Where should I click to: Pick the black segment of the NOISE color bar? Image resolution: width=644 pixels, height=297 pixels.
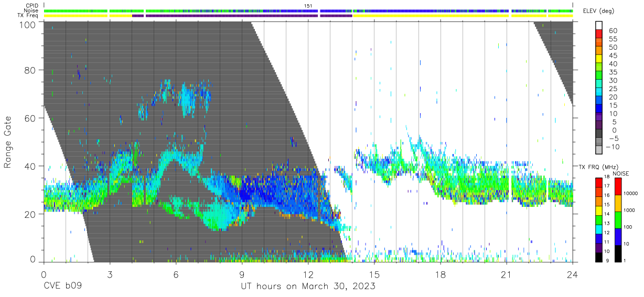tap(618, 254)
